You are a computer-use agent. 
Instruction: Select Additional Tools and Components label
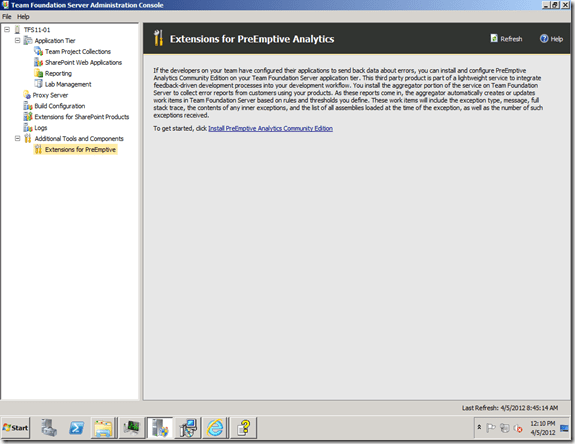[79, 139]
